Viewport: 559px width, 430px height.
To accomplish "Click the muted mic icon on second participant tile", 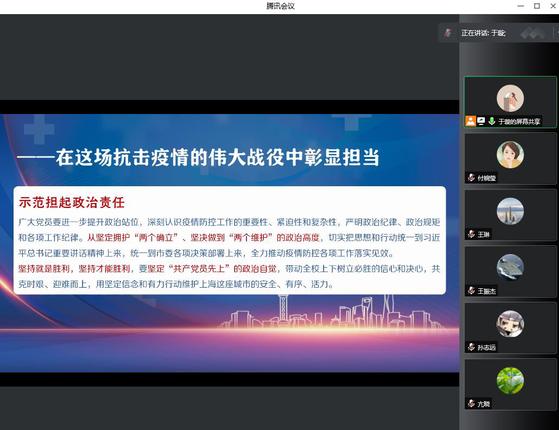I will pyautogui.click(x=471, y=178).
